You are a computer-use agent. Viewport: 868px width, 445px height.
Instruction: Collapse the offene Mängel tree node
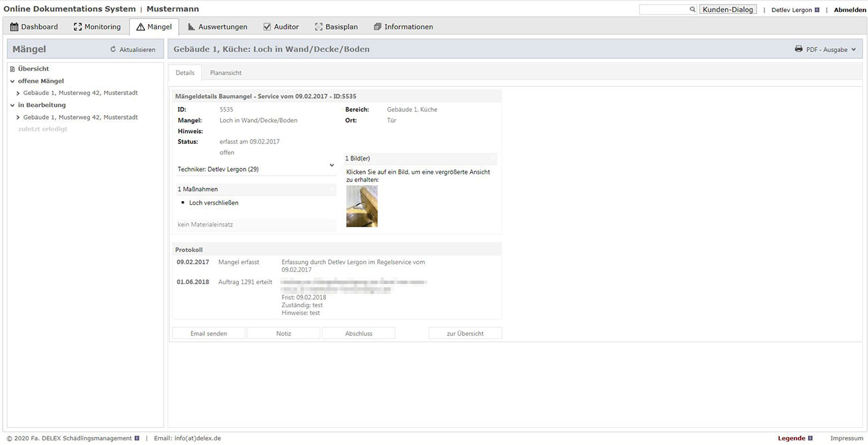click(x=13, y=81)
